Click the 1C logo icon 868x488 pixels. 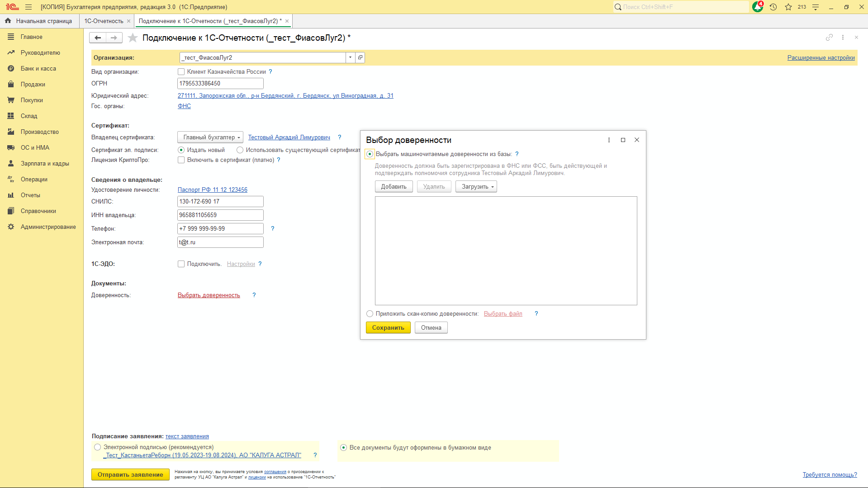pyautogui.click(x=12, y=7)
